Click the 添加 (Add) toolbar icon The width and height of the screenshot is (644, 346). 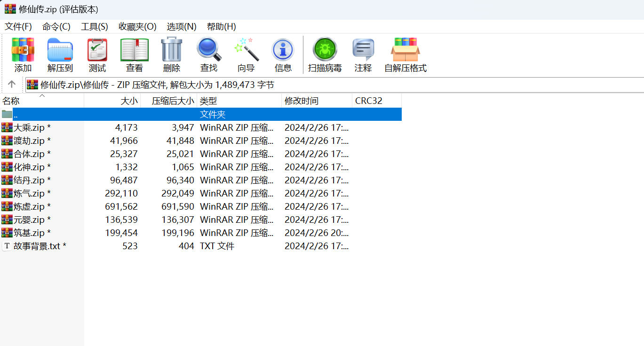coord(23,50)
